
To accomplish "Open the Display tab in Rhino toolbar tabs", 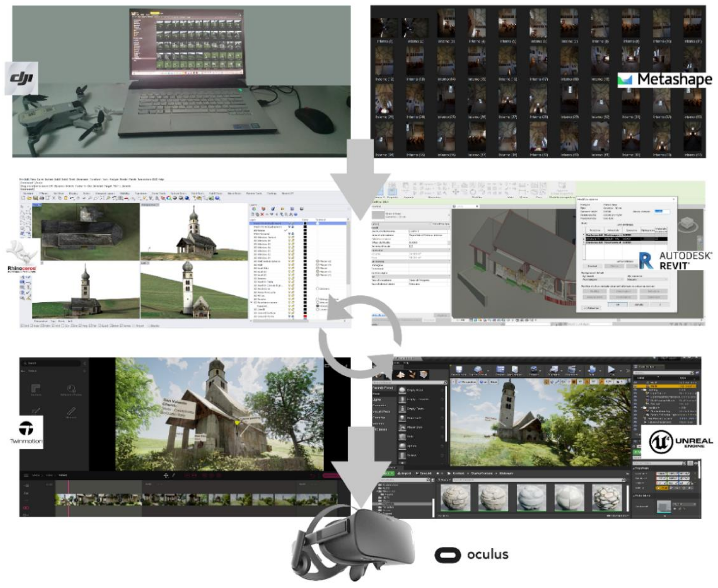I will 73,193.
